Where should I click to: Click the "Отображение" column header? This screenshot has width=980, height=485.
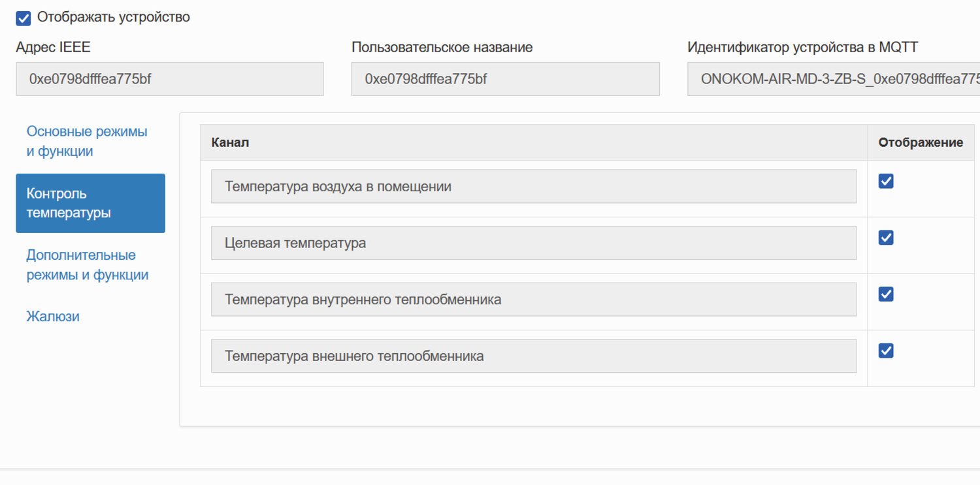(920, 142)
